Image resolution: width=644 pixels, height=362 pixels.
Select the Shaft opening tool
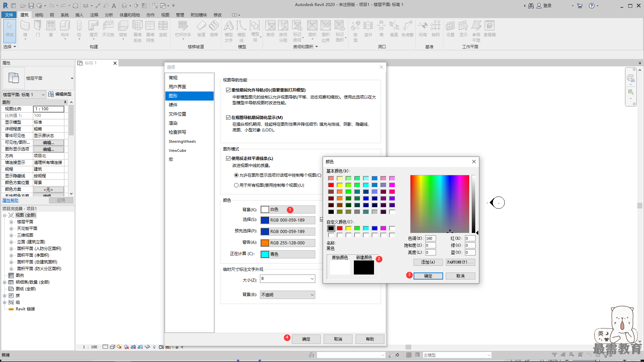coord(368,29)
